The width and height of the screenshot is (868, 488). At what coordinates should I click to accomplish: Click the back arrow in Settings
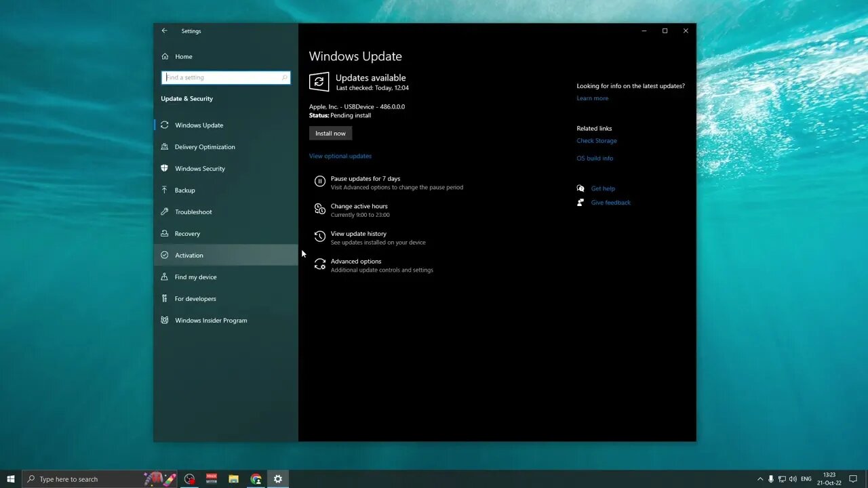click(164, 30)
